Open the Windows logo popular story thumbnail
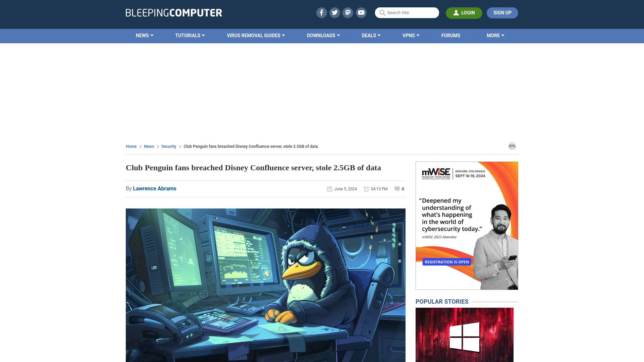The width and height of the screenshot is (644, 362). [x=465, y=335]
